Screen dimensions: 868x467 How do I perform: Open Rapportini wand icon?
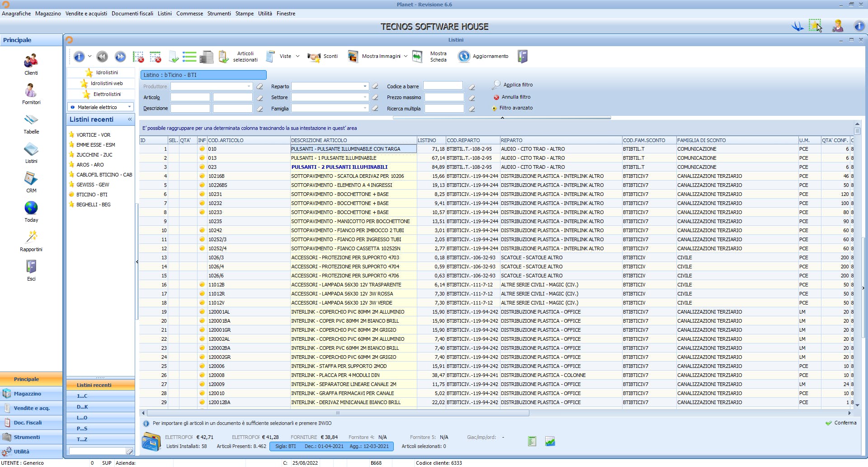(x=31, y=241)
